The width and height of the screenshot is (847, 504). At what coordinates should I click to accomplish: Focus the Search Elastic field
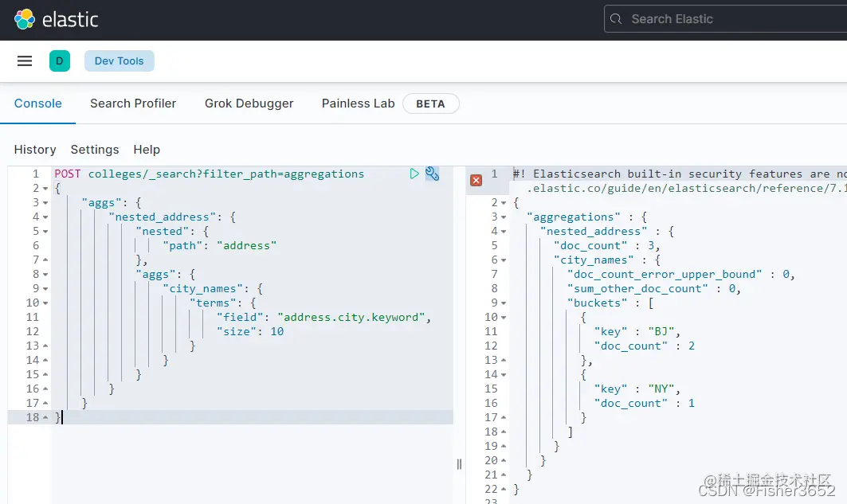725,19
